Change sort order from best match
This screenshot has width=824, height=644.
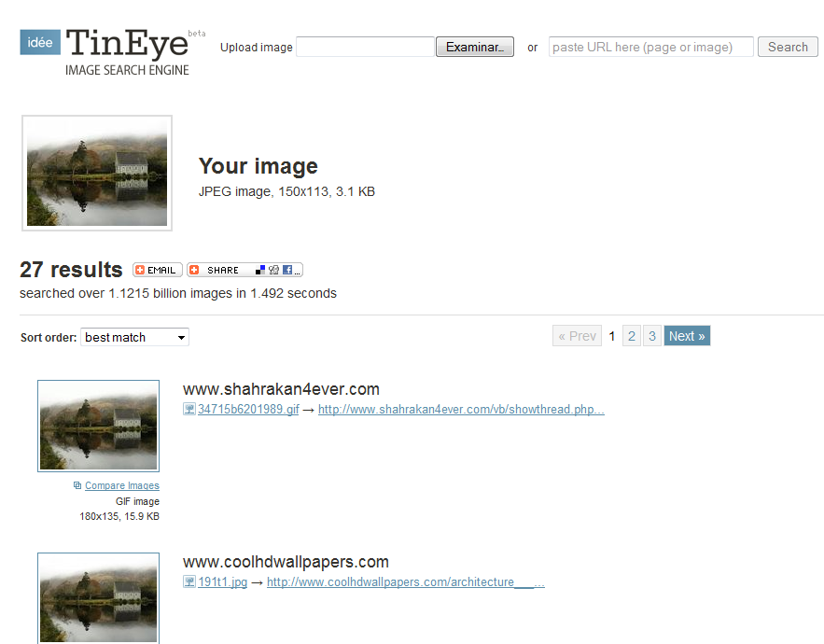[x=133, y=337]
